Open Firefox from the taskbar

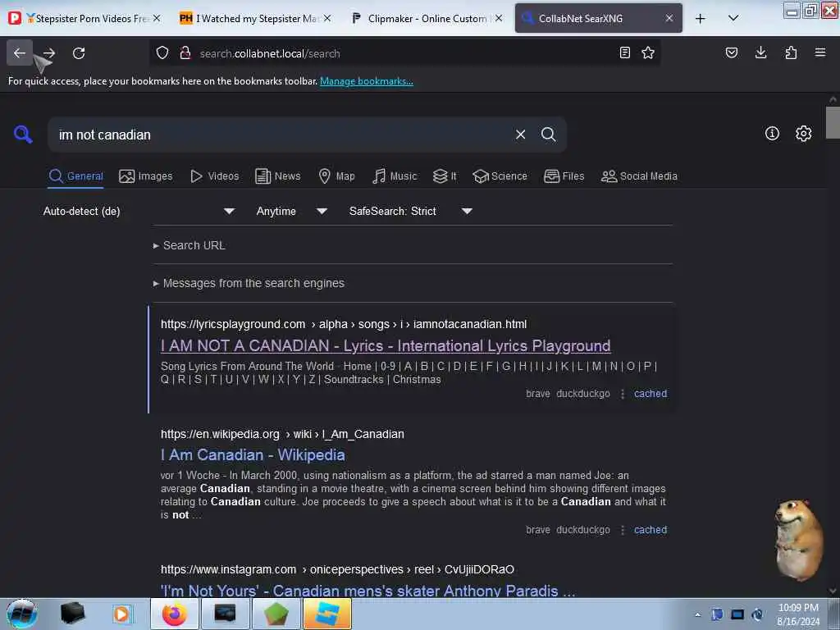pos(175,614)
